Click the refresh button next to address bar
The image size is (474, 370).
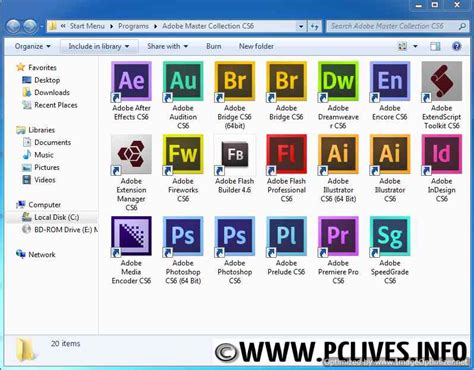[x=314, y=26]
